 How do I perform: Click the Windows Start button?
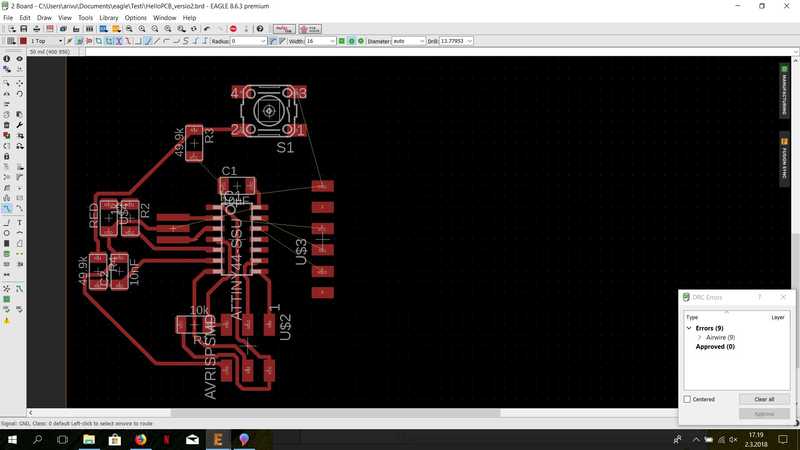[x=12, y=440]
